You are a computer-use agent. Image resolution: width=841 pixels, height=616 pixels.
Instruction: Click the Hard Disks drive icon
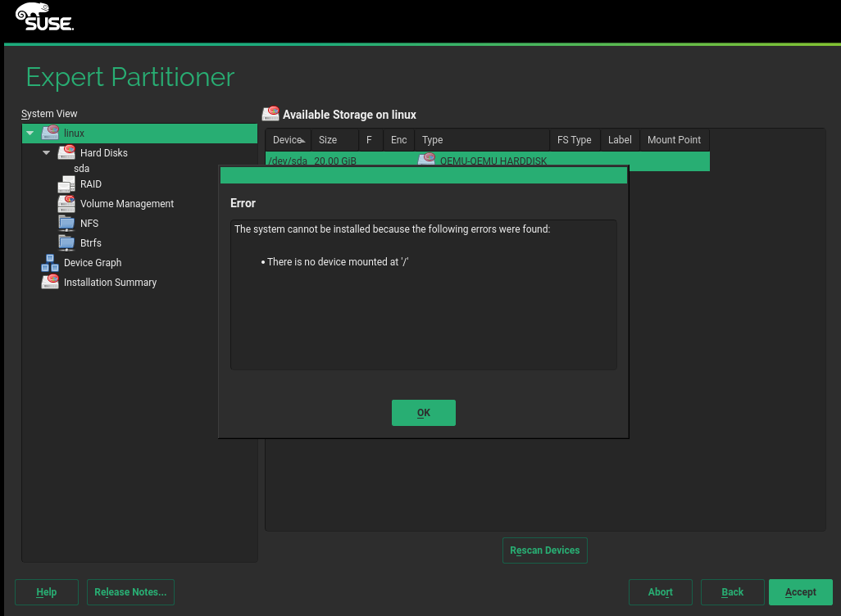click(x=66, y=153)
